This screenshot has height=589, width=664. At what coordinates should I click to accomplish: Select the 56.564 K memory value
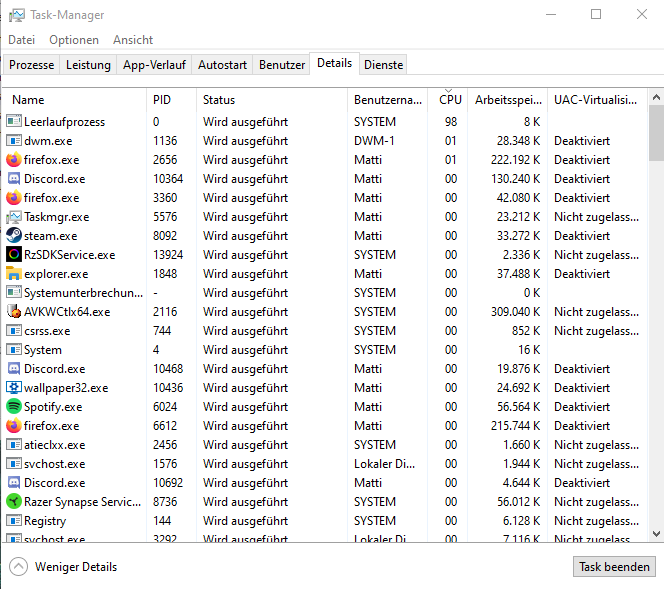tap(518, 407)
